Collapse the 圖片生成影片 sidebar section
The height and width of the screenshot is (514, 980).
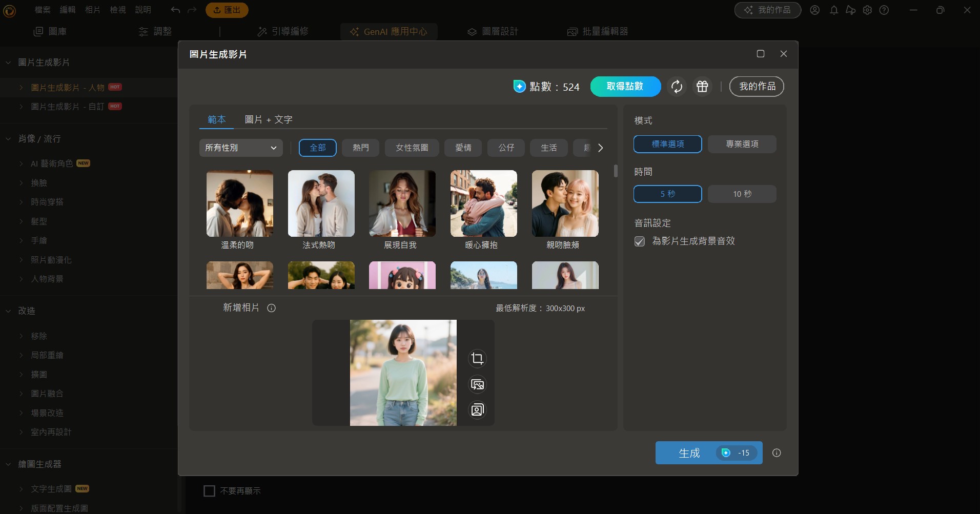[x=8, y=63]
